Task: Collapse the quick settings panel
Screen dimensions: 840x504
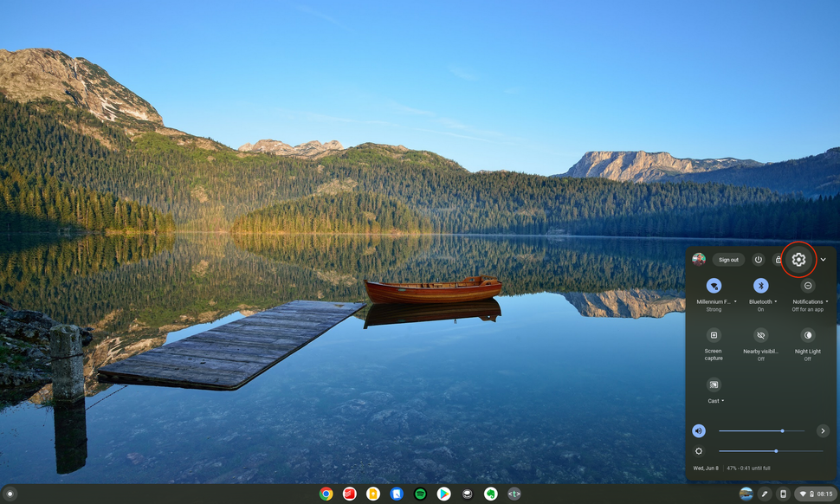Action: click(x=821, y=260)
